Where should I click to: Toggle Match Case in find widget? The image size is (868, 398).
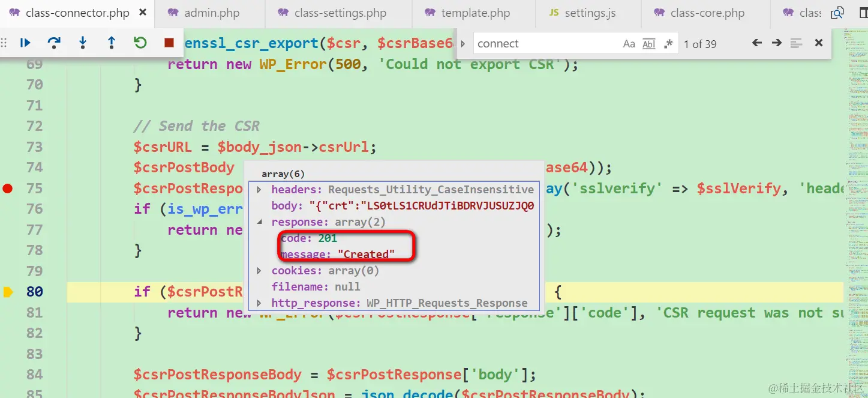tap(629, 43)
